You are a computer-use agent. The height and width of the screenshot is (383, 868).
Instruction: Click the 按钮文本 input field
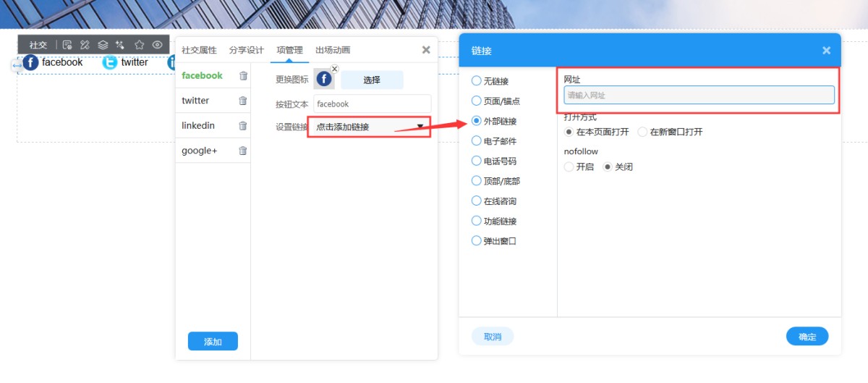pyautogui.click(x=373, y=104)
